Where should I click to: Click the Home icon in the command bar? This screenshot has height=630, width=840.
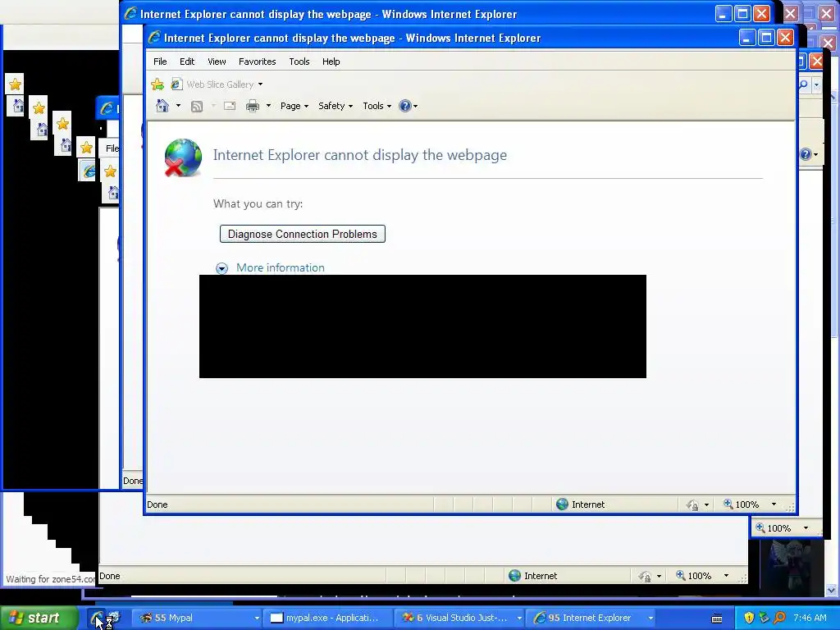click(x=162, y=106)
